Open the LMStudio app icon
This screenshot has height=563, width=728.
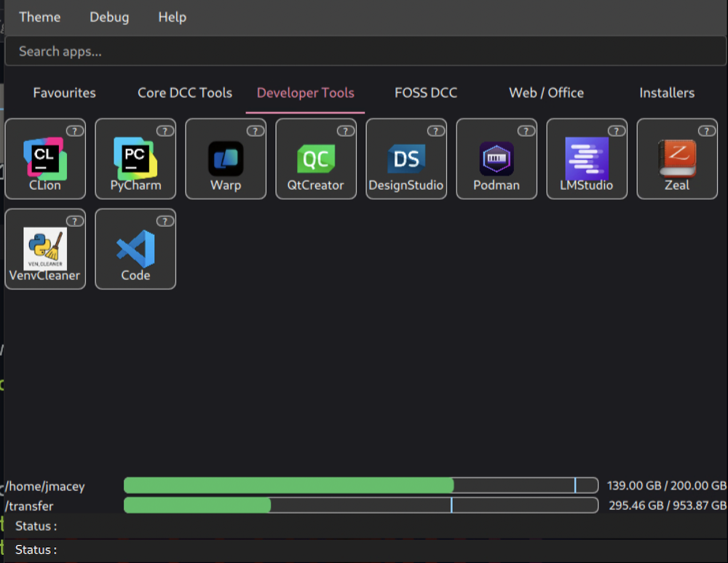pyautogui.click(x=587, y=159)
